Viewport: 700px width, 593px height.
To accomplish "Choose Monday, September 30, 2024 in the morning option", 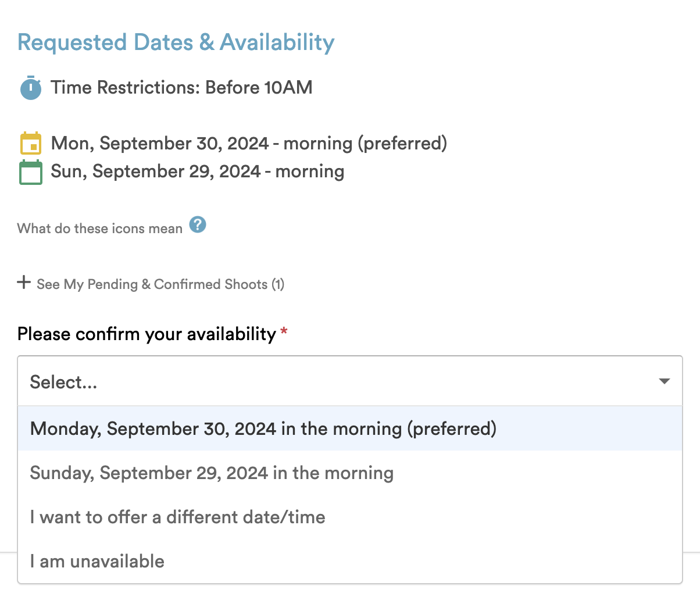I will pos(350,428).
